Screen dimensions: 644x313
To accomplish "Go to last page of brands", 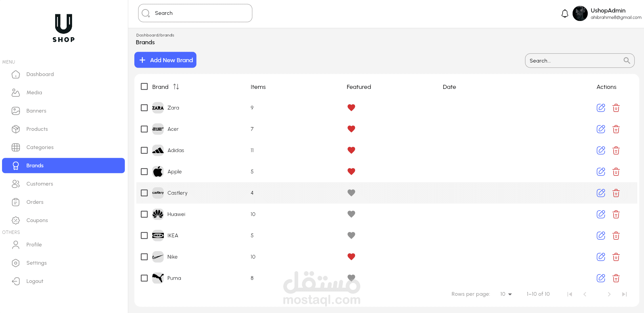I will click(x=624, y=294).
